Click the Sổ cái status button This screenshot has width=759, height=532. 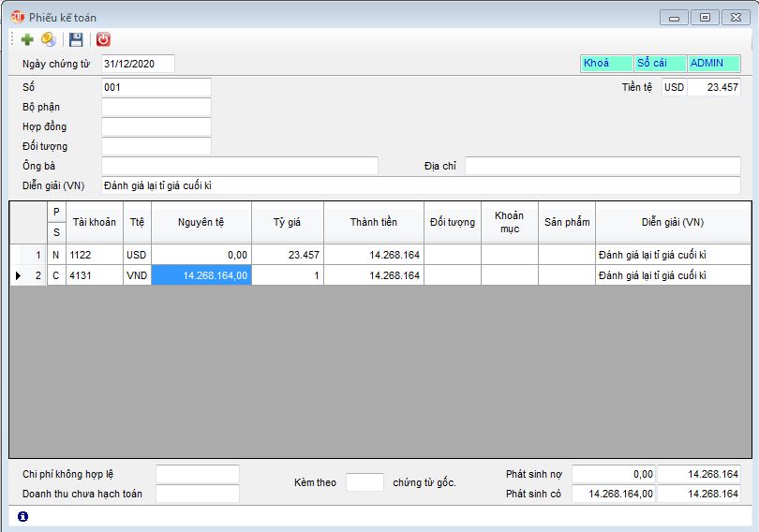(661, 64)
